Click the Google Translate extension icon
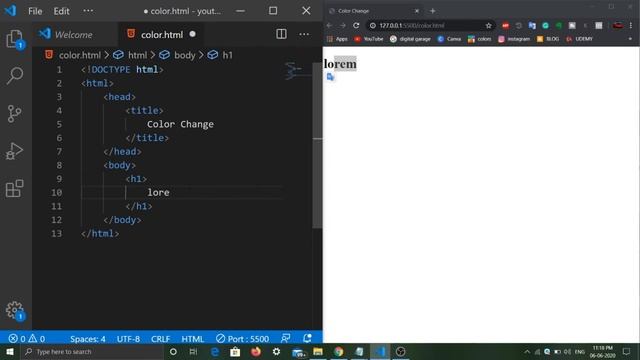This screenshot has width=640, height=360. click(532, 25)
